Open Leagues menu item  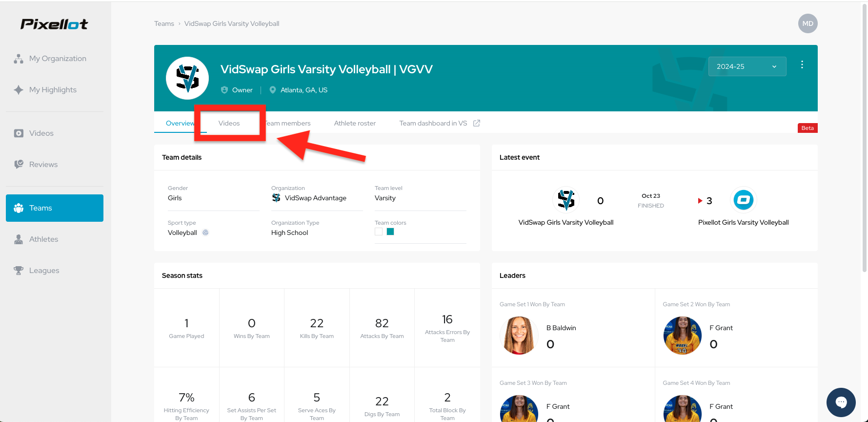tap(55, 271)
